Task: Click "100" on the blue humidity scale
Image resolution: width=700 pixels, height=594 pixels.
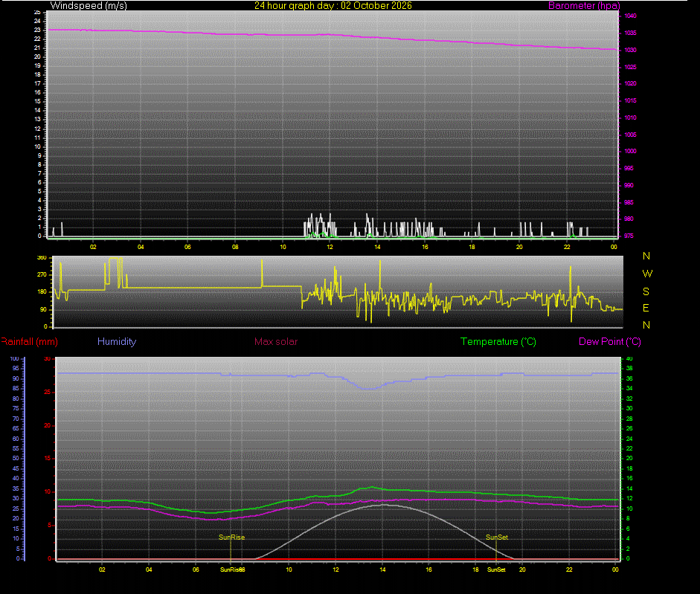Action: click(x=15, y=359)
